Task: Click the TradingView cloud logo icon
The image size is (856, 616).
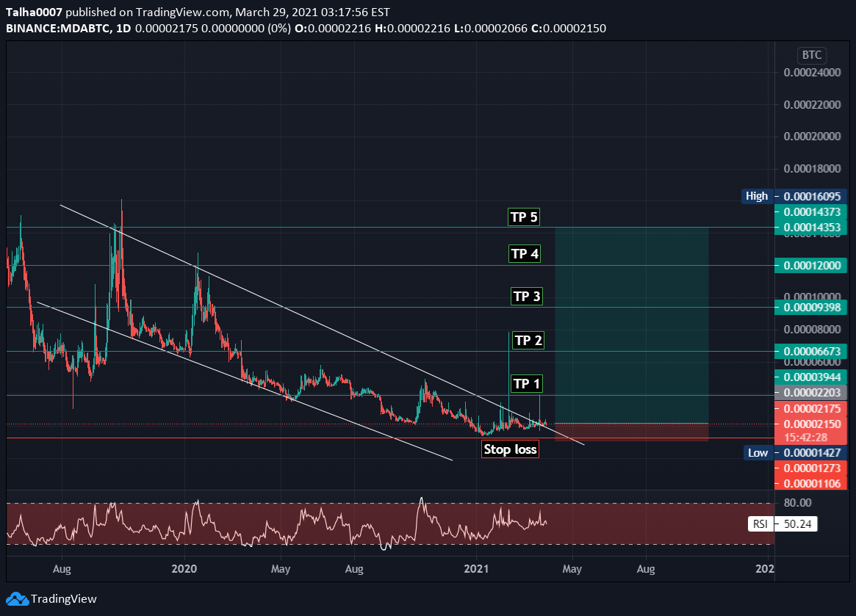Action: tap(17, 599)
